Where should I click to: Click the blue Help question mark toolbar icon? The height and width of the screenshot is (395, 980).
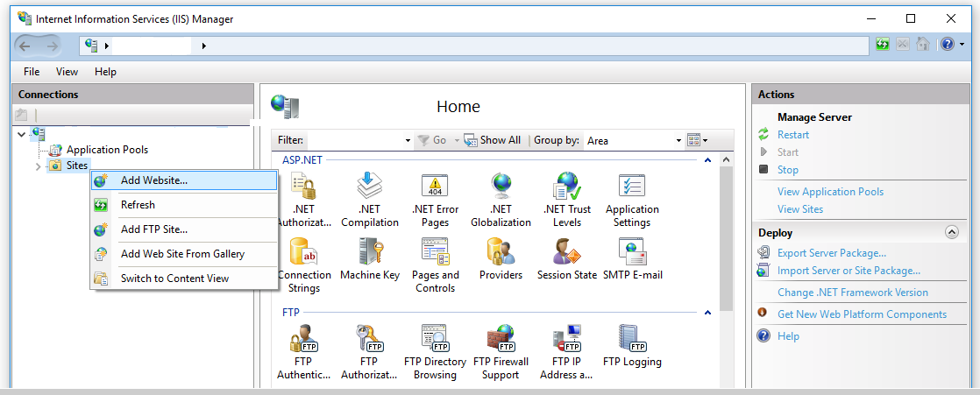coord(948,45)
